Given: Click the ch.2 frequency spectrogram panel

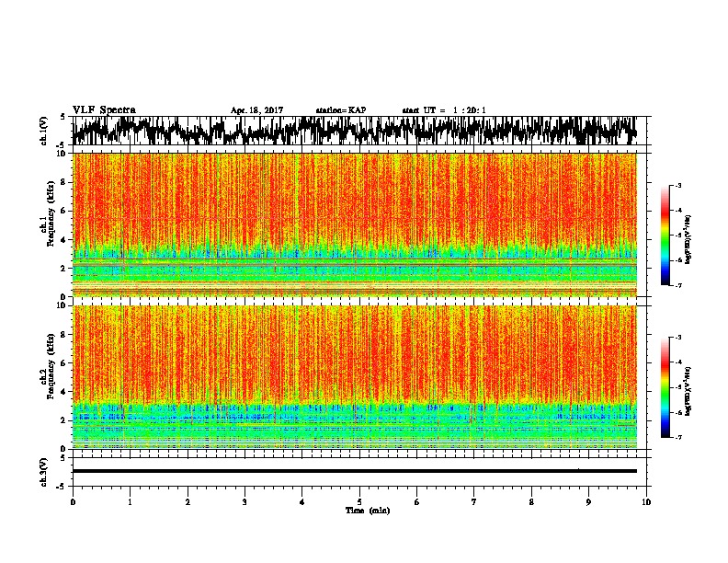Looking at the screenshot, I should tap(355, 377).
